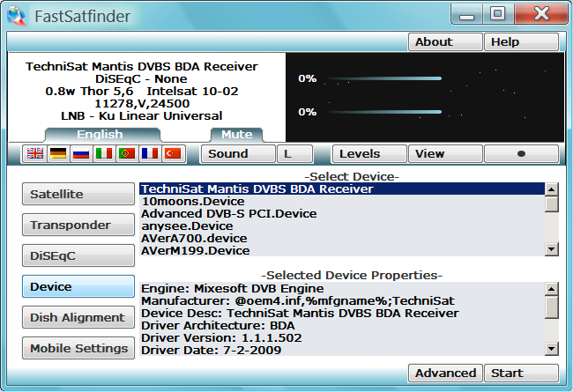Select the Portuguese flag icon

(127, 153)
